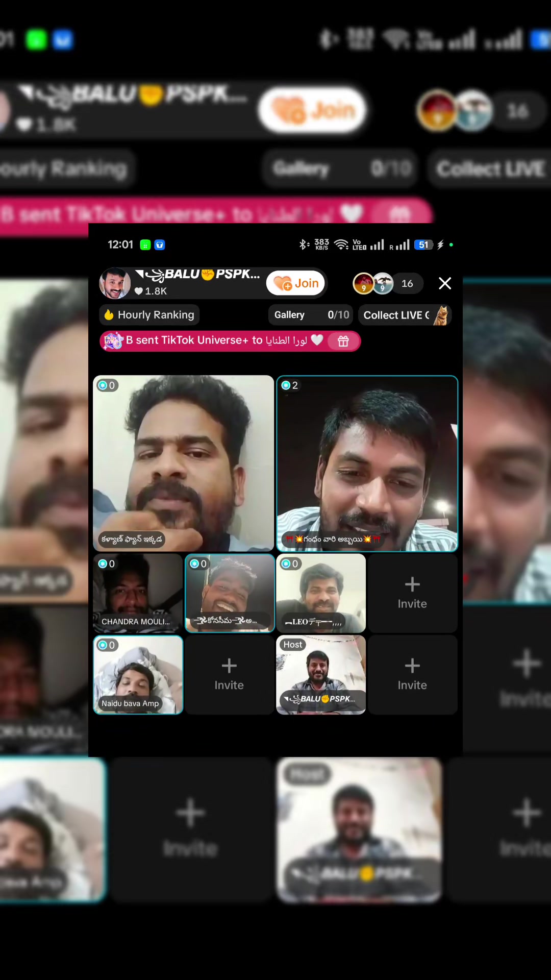Select the striped-shirt guest's video tile
The height and width of the screenshot is (980, 551).
[367, 463]
